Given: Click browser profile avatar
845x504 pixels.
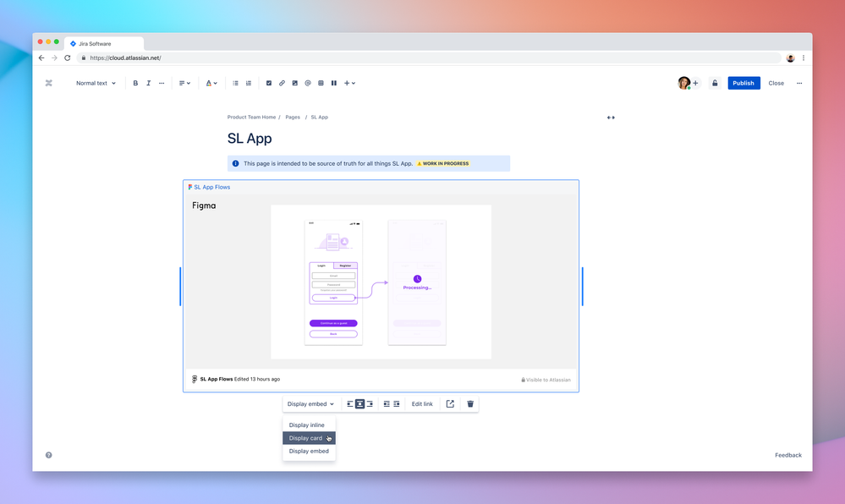Looking at the screenshot, I should [x=791, y=58].
